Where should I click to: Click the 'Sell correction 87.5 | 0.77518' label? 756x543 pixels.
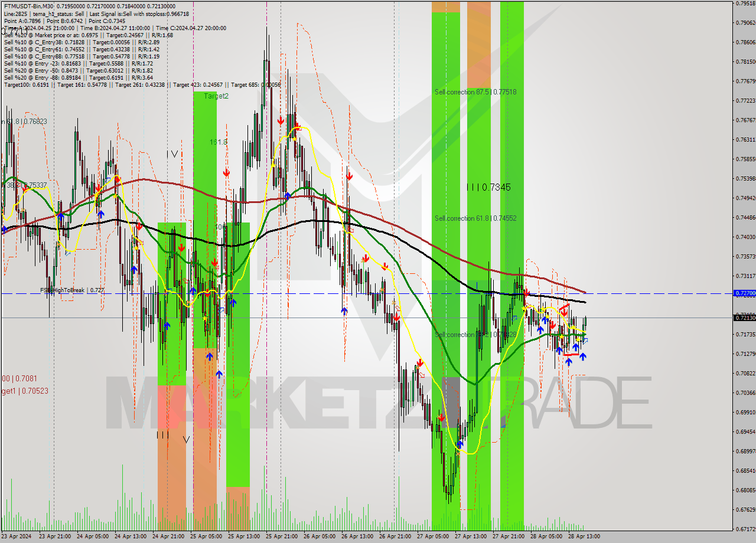pyautogui.click(x=475, y=92)
